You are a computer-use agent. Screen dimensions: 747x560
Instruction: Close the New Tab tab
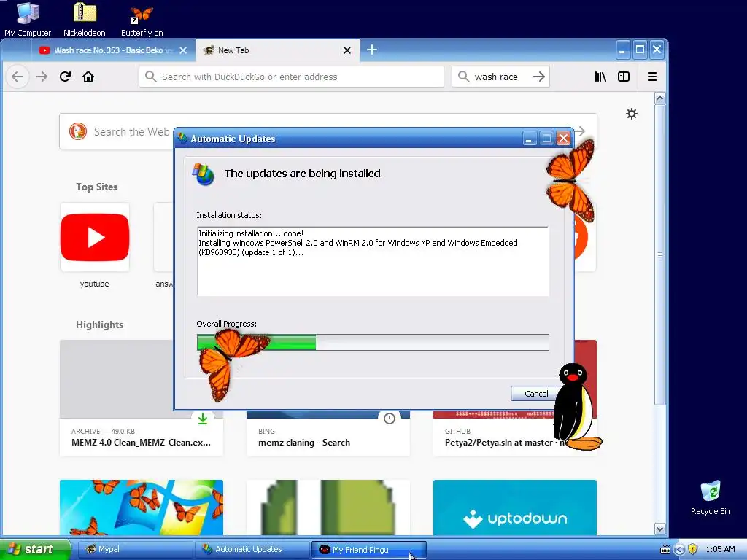click(347, 50)
